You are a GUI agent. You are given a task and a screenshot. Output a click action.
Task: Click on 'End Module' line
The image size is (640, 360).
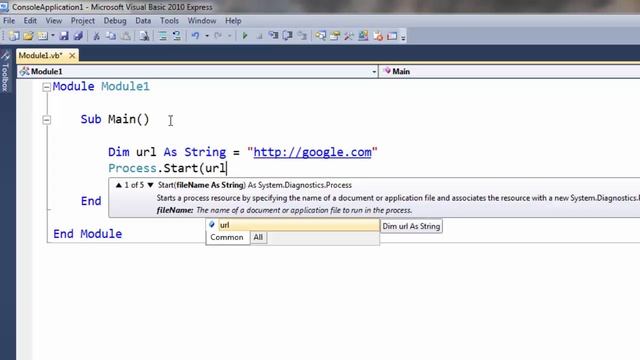point(87,234)
